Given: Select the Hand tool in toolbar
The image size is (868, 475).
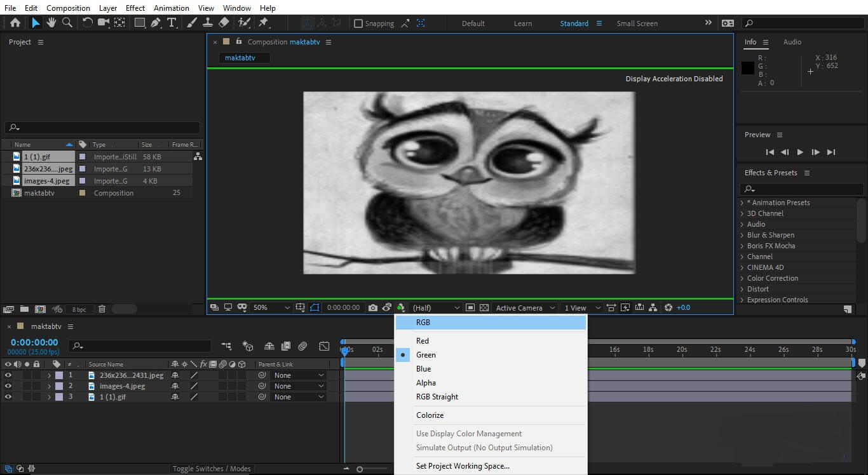Looking at the screenshot, I should pyautogui.click(x=51, y=23).
